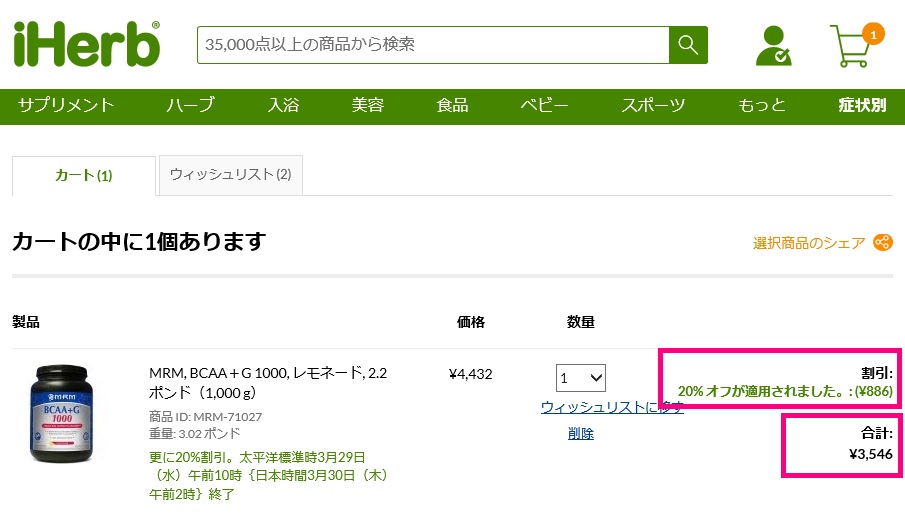Viewport: 905px width, 517px height.
Task: Open the shopping cart icon
Action: (850, 49)
